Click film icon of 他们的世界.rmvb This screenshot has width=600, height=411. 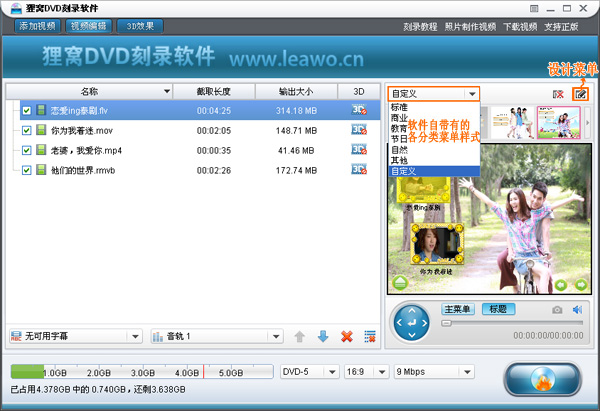[41, 170]
